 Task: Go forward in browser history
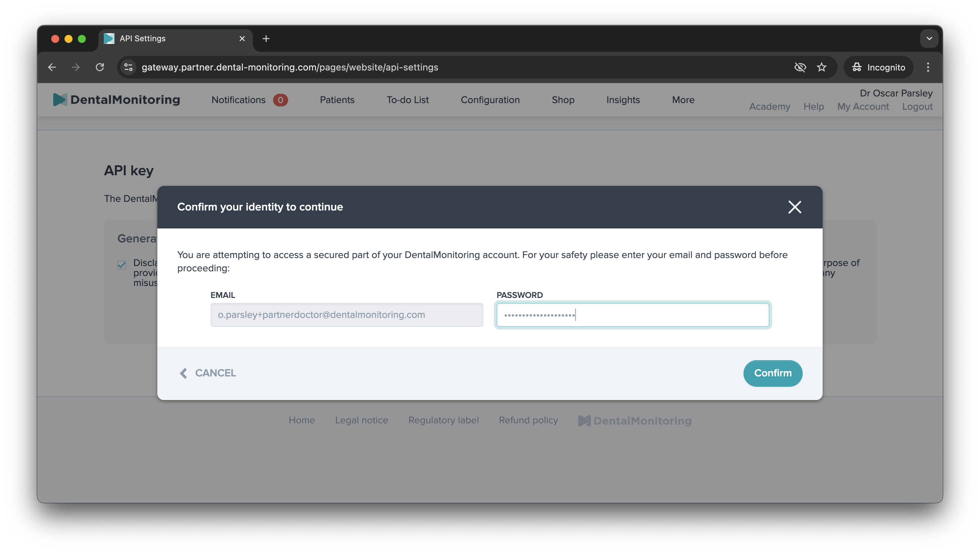(76, 67)
